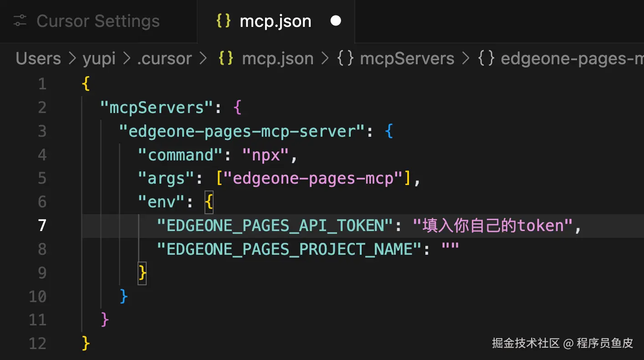644x360 pixels.
Task: Click the "npx" value
Action: [x=265, y=155]
